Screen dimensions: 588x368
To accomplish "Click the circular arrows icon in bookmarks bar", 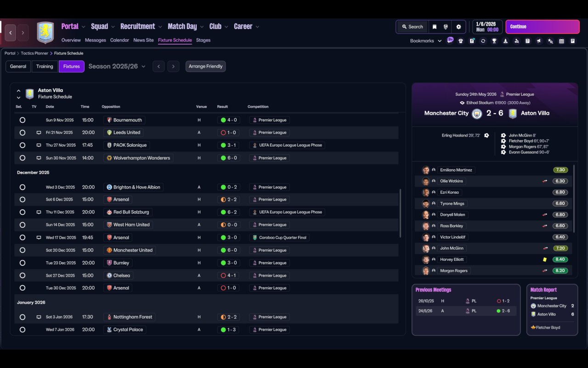I will pyautogui.click(x=483, y=41).
